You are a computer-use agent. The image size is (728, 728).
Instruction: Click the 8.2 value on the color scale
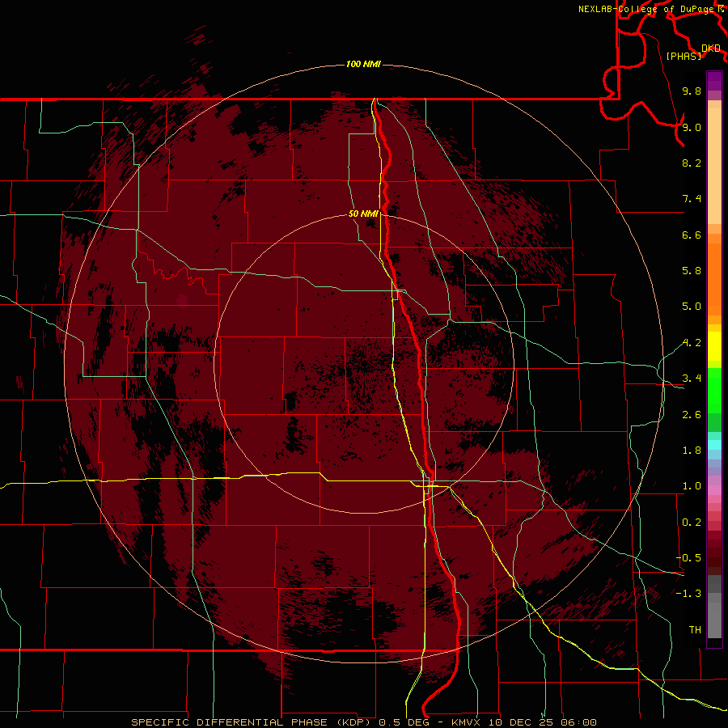692,163
